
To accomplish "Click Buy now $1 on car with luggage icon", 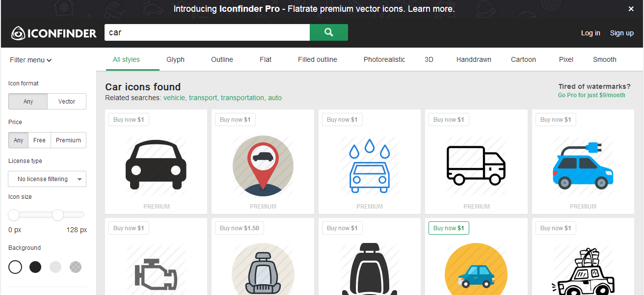I will 556,228.
